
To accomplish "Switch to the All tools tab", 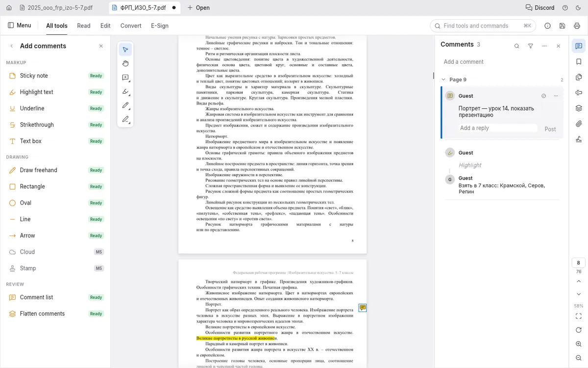I will click(x=57, y=26).
